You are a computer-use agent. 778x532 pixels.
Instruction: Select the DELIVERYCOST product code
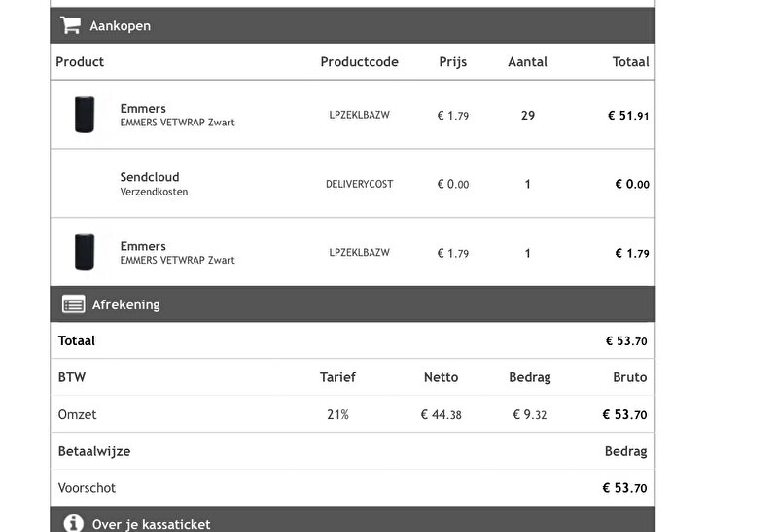coord(359,184)
